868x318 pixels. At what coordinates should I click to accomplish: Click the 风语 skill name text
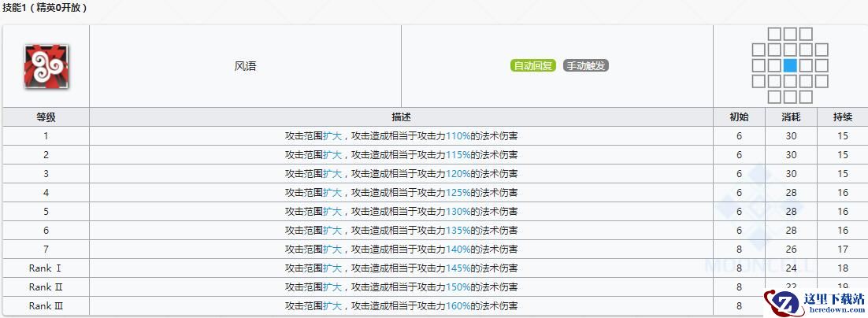click(x=245, y=66)
